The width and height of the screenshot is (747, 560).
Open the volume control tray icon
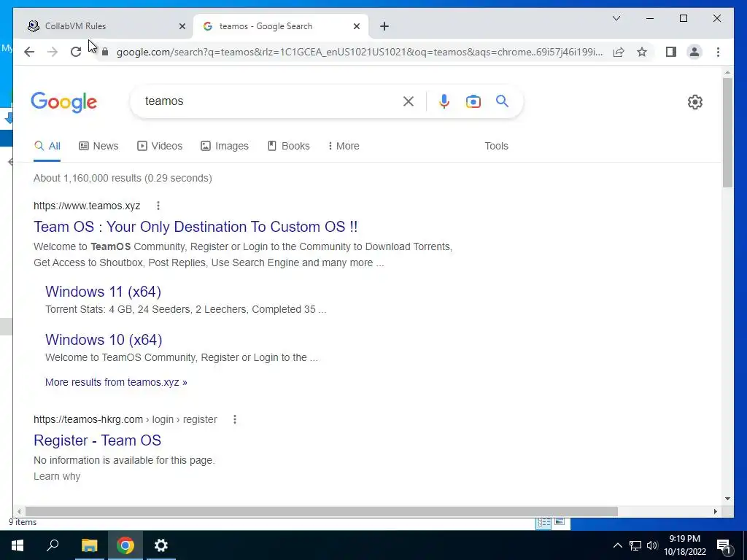tap(652, 545)
